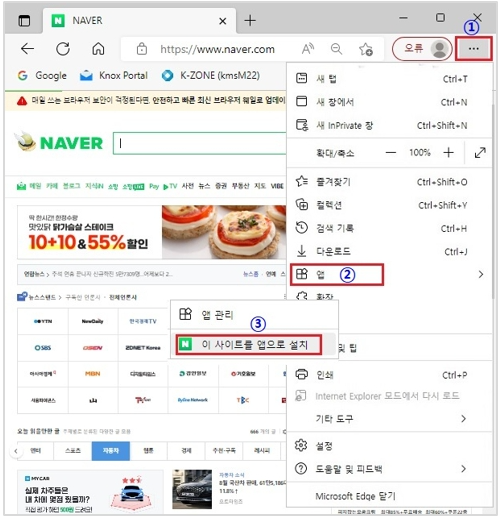Click the menu panel scrollbar
Image resolution: width=504 pixels, height=520 pixels.
494,200
